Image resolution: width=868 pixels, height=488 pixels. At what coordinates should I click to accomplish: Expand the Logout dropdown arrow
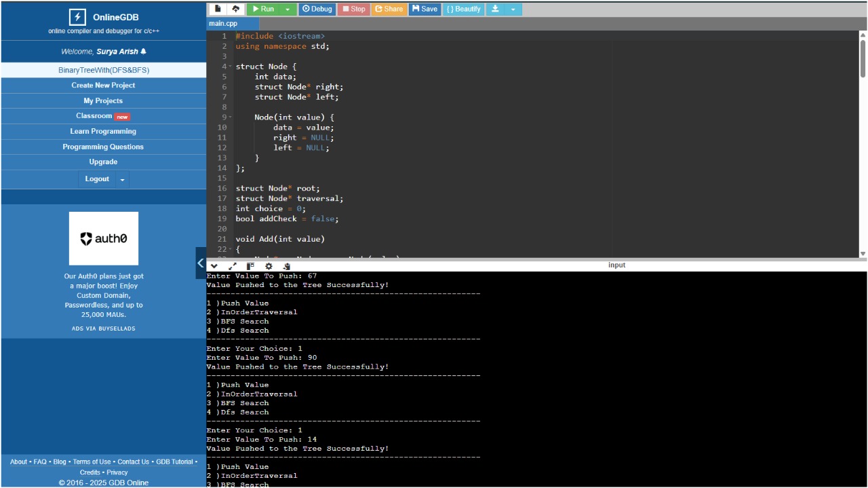click(122, 180)
